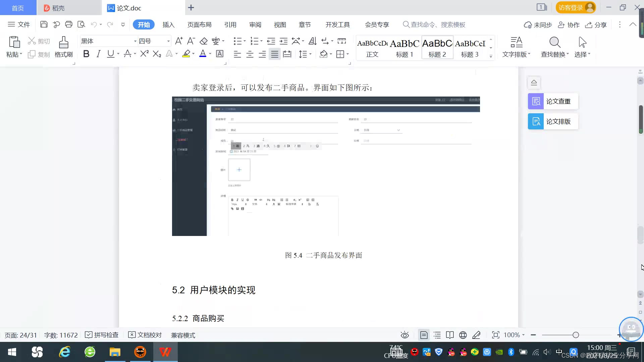The width and height of the screenshot is (644, 362).
Task: Apply bold formatting with B icon
Action: (86, 54)
